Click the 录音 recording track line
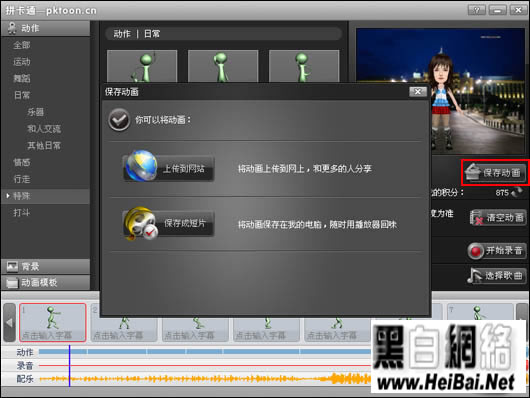The width and height of the screenshot is (530, 398). coord(205,366)
